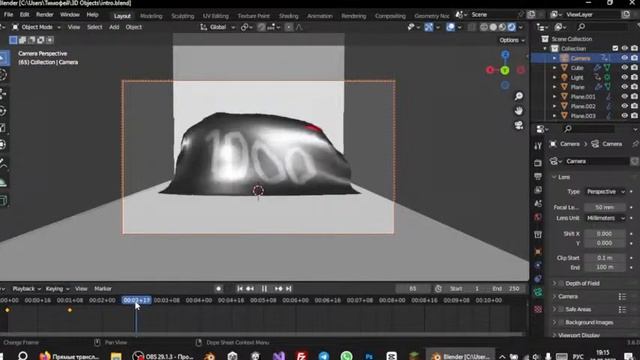Expand the Plane.002 outliner row

(554, 106)
